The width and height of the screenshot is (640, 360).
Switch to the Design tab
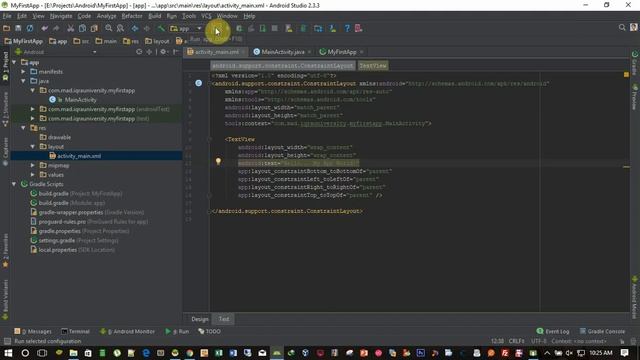point(200,319)
